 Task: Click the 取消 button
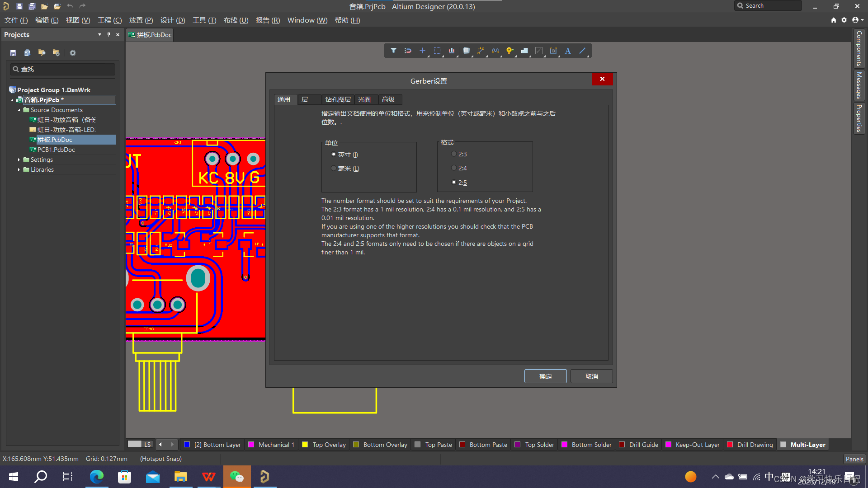[591, 376]
